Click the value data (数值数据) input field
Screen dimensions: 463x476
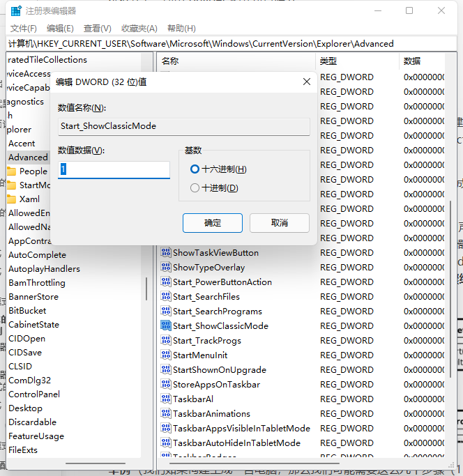click(x=114, y=169)
